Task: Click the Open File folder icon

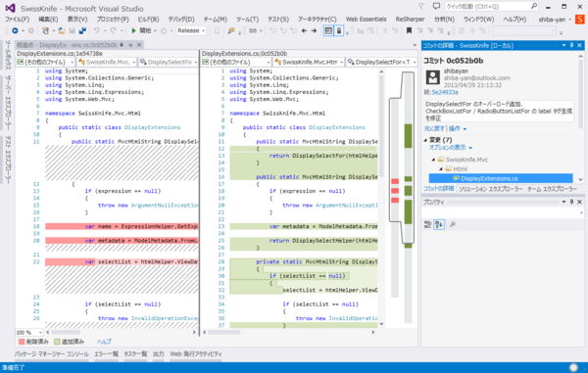Action: (62, 30)
